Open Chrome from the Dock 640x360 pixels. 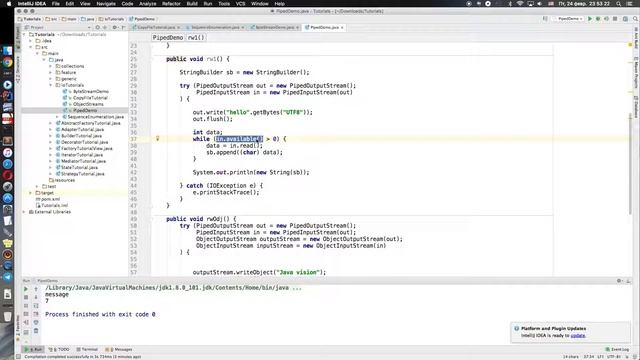[7, 63]
